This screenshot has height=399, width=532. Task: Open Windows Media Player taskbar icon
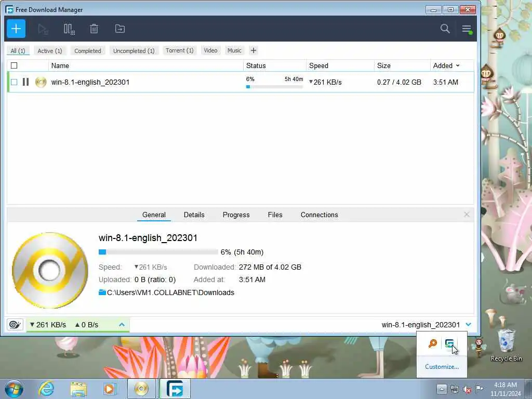(109, 389)
